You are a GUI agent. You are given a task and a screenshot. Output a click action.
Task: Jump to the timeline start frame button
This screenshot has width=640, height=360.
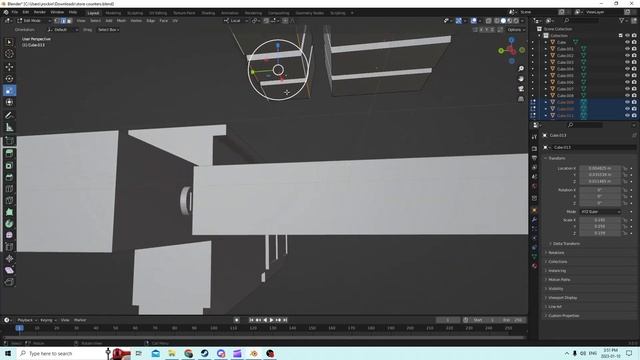(251, 320)
